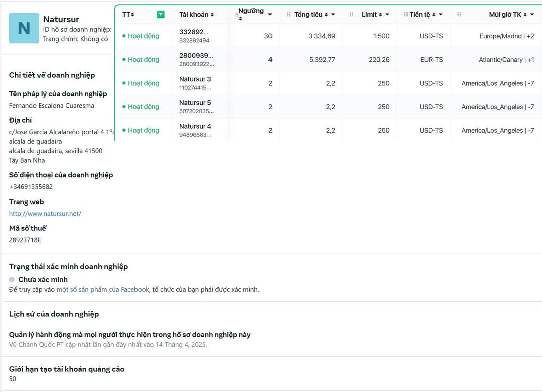Open the Limit column dropdown arrow
This screenshot has width=542, height=392.
(387, 14)
